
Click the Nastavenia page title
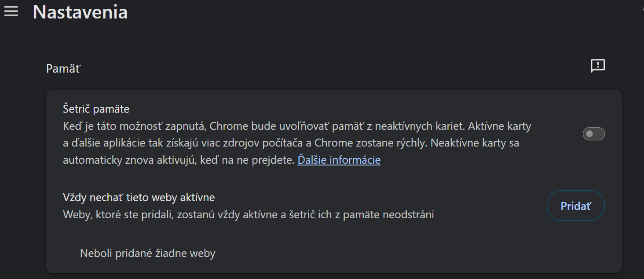80,12
